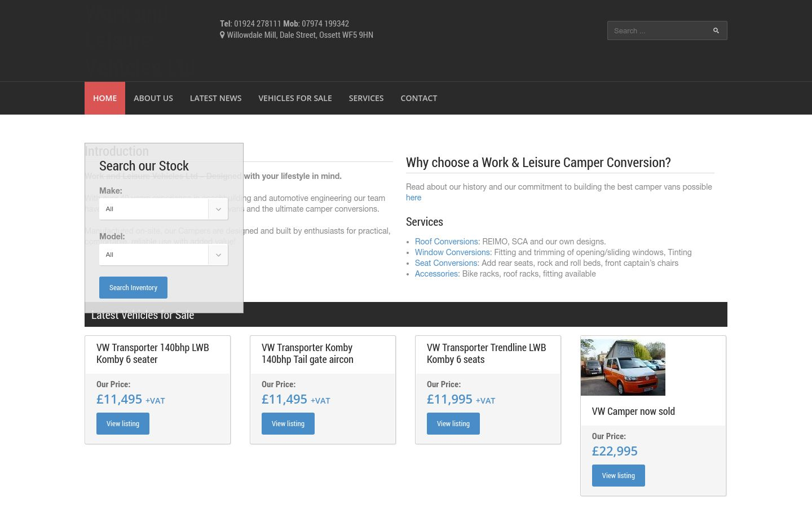Click the Search Inventory button
The image size is (812, 508).
(x=133, y=287)
